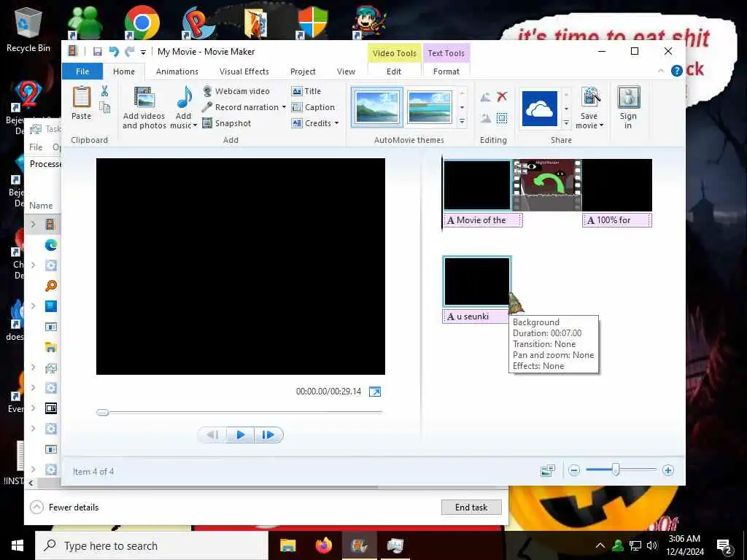Toggle the thumbnail size icon in status bar

click(x=548, y=470)
